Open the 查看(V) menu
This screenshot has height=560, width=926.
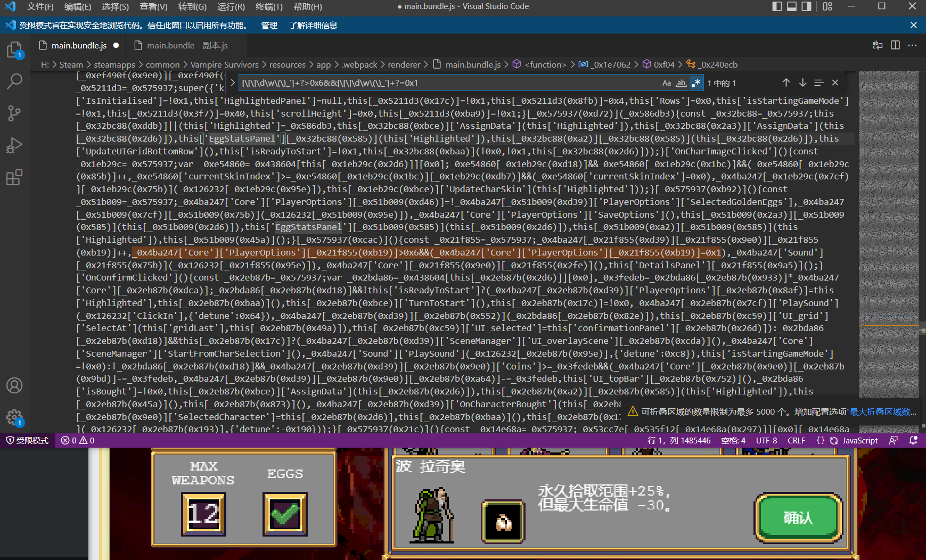point(153,6)
